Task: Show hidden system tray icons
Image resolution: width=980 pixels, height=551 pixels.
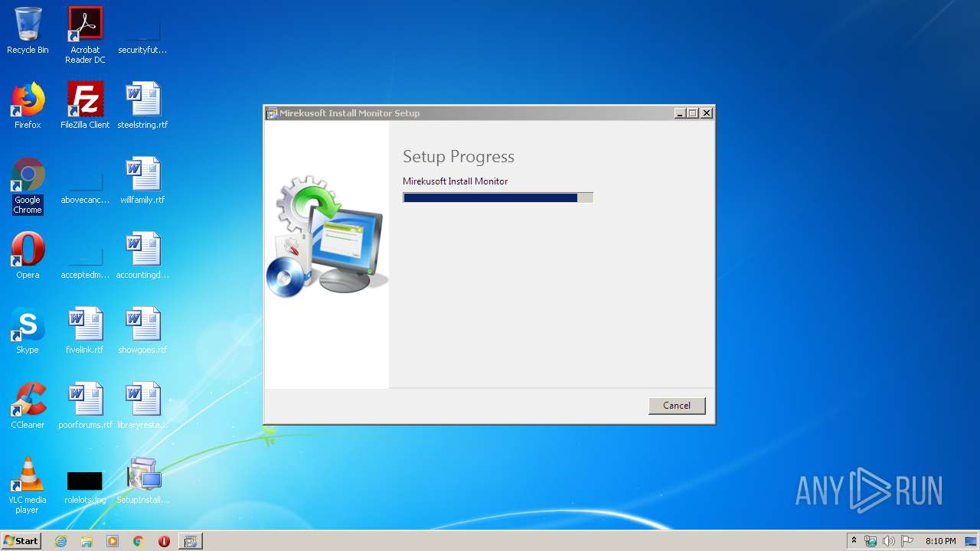Action: click(854, 541)
